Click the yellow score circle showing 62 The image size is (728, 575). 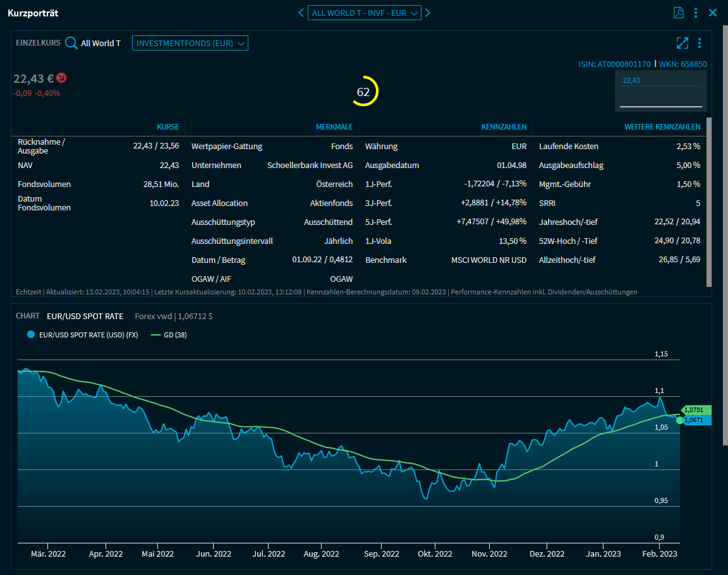coord(363,92)
